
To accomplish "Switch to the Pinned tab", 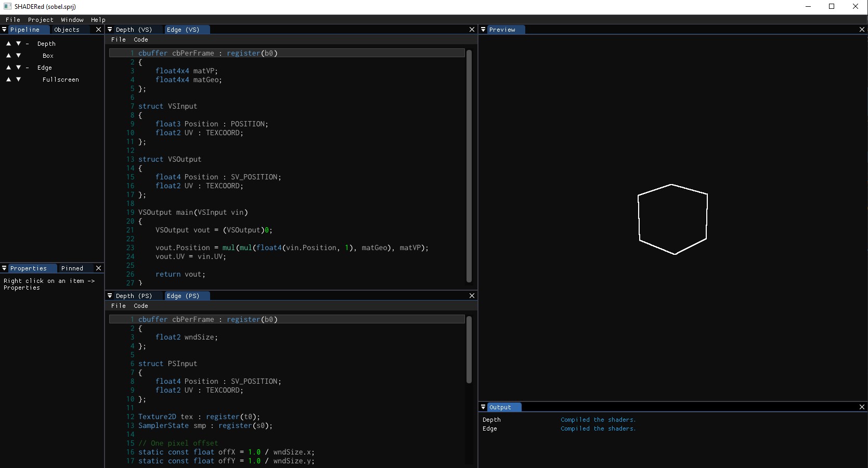I will click(x=72, y=268).
